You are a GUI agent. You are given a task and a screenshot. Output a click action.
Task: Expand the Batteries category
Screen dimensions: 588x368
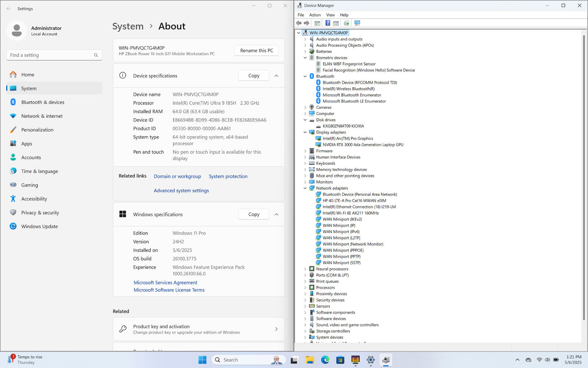click(x=305, y=52)
